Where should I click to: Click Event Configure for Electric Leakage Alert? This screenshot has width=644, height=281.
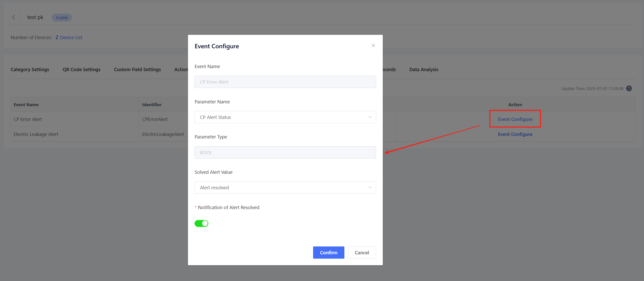(515, 134)
